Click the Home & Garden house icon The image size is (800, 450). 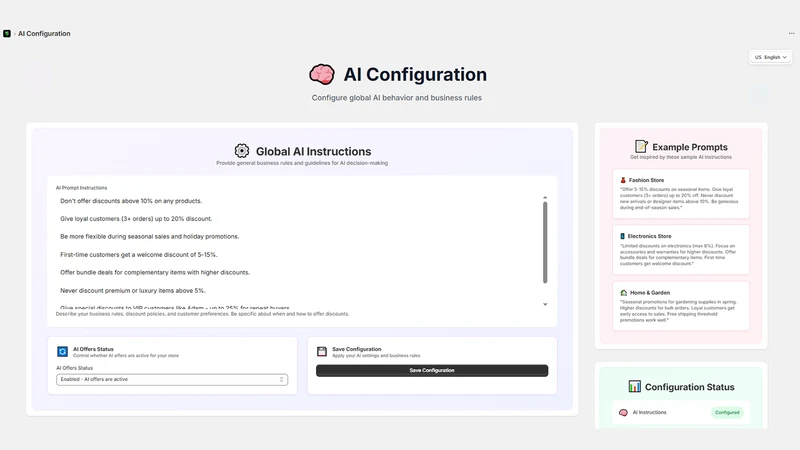coord(623,293)
